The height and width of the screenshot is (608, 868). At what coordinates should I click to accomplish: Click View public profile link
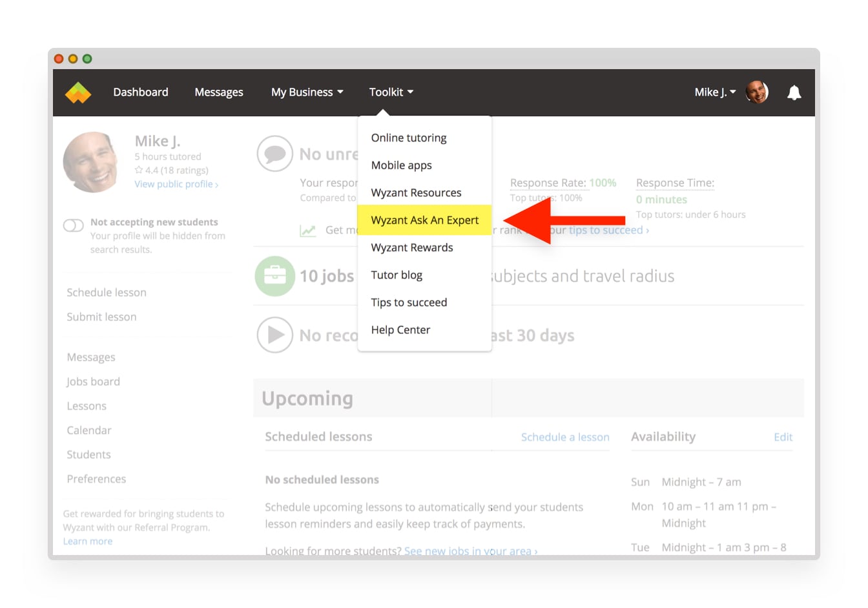176,184
